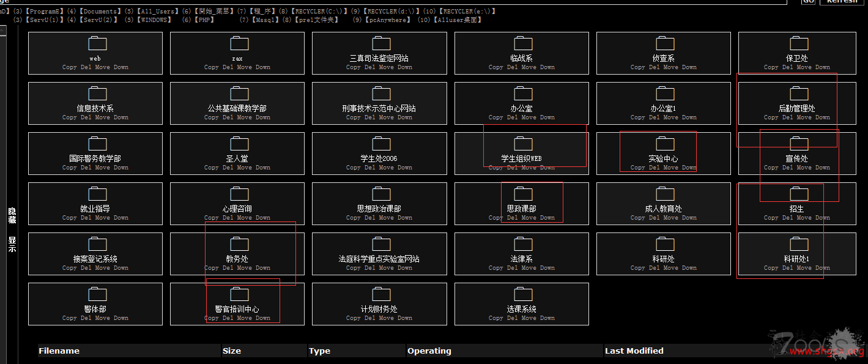Jump to the ServU(1) shortcut link

coord(44,20)
